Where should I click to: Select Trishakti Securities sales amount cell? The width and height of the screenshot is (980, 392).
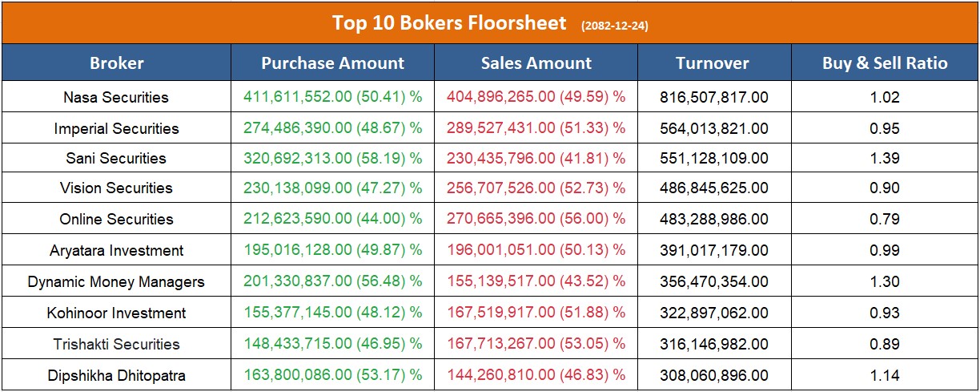point(536,344)
